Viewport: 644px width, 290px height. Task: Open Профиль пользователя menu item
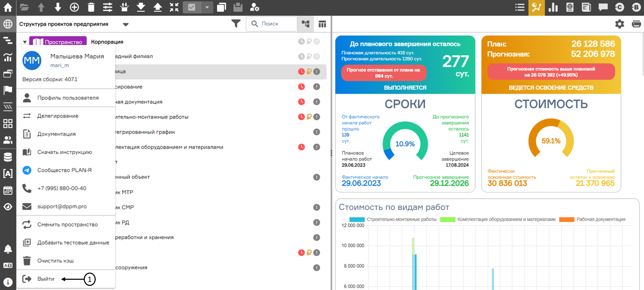[x=66, y=98]
